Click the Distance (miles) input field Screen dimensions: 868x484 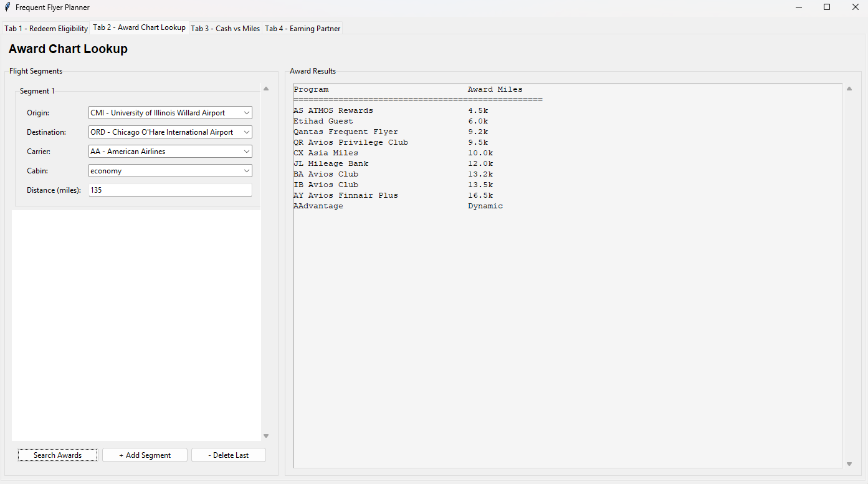coord(170,190)
